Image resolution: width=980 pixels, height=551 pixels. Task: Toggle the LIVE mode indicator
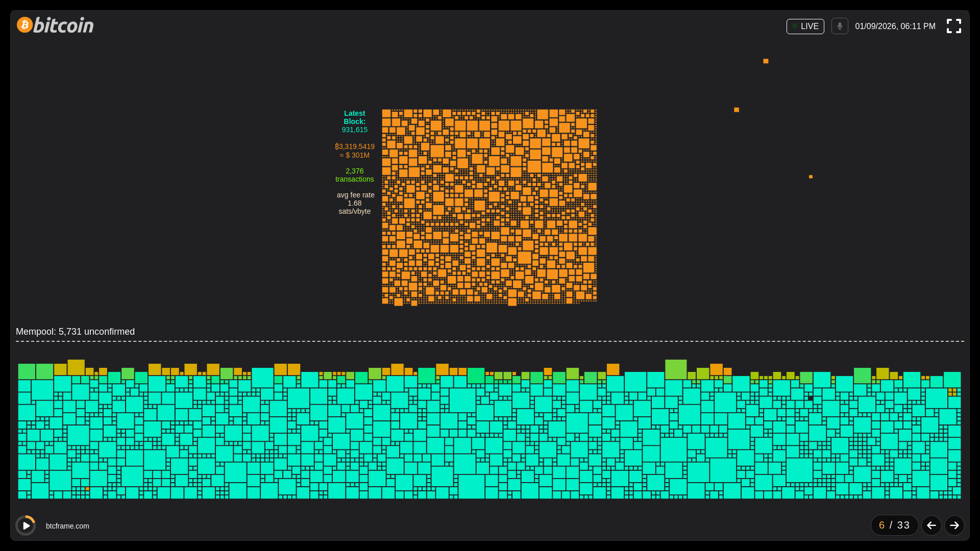coord(805,27)
